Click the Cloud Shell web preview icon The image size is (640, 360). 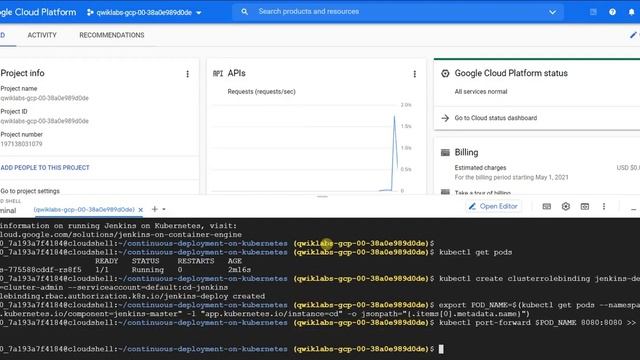[x=585, y=207]
